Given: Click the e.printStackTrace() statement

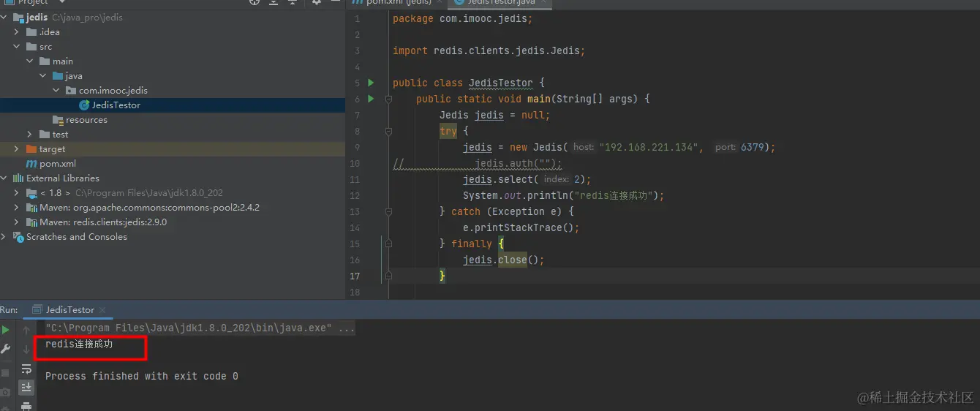Looking at the screenshot, I should tap(521, 227).
